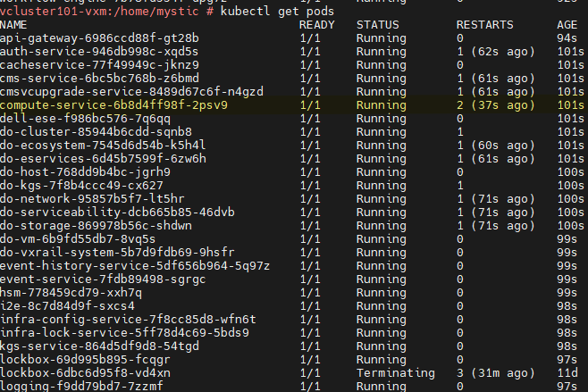
Task: Click the 1/1 ready value for api-gateway
Action: pos(310,38)
